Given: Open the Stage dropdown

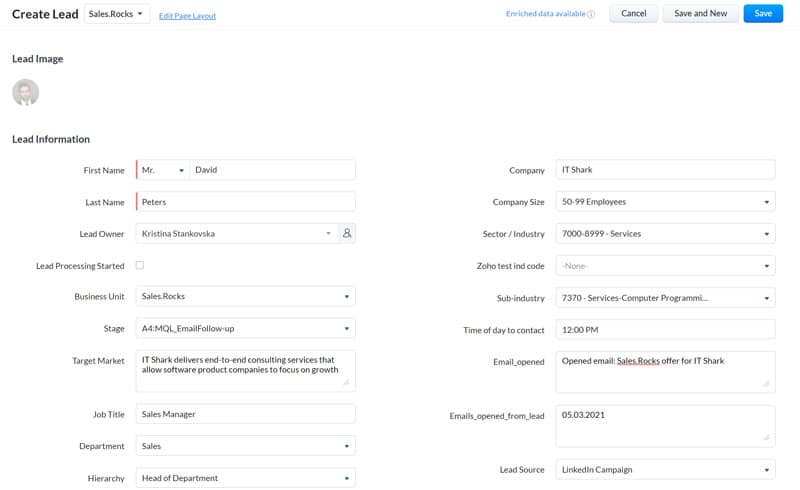Looking at the screenshot, I should point(346,328).
